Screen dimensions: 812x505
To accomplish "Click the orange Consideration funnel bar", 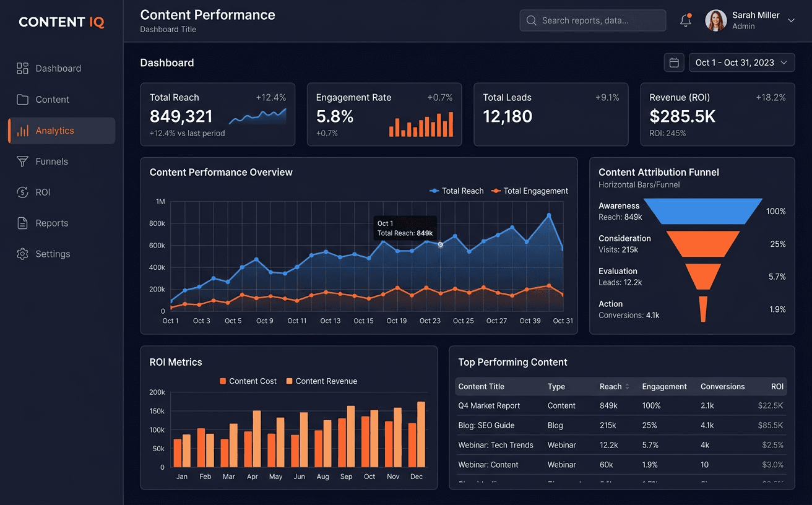I will click(703, 244).
